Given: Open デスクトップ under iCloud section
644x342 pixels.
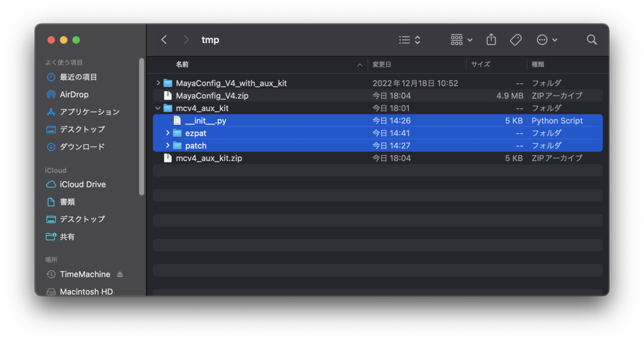Looking at the screenshot, I should pyautogui.click(x=82, y=219).
